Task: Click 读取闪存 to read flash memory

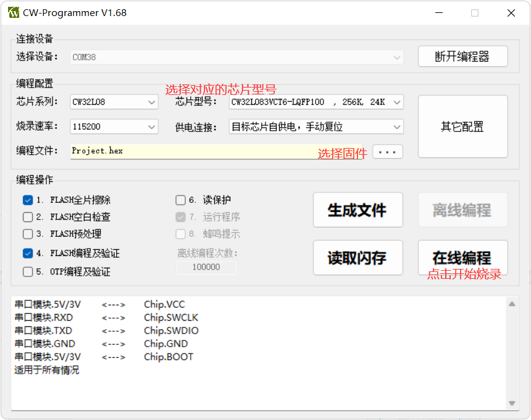Action: [357, 258]
